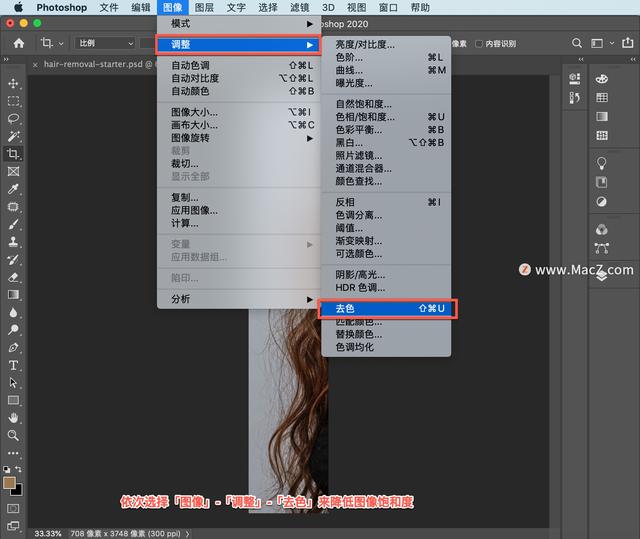The height and width of the screenshot is (539, 640).
Task: Open the Apple menu
Action: click(x=18, y=7)
